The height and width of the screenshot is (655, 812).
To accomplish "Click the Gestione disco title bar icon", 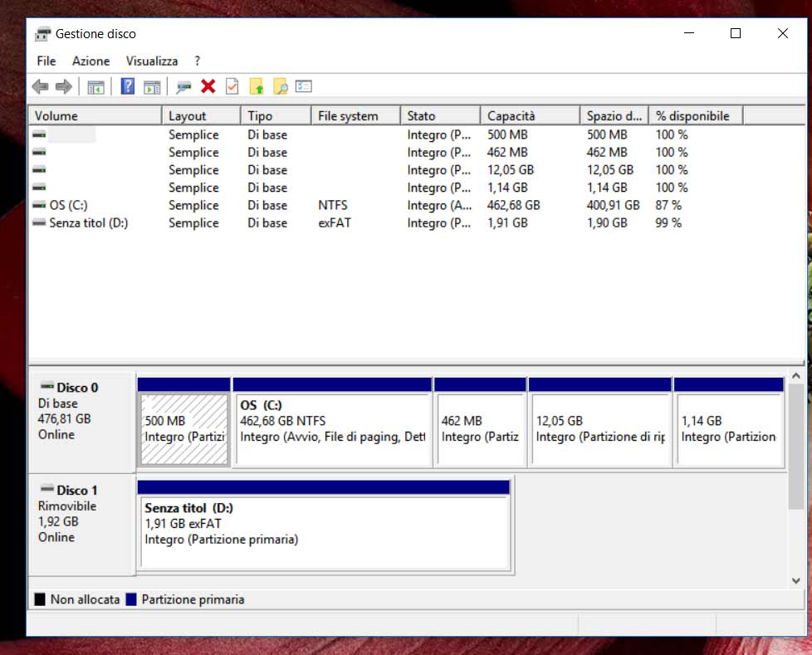I will point(42,34).
